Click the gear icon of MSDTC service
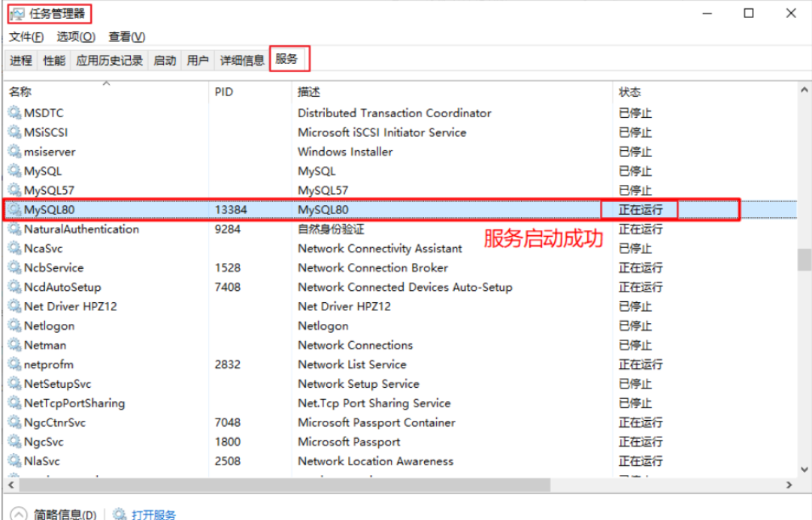812x520 pixels. 14,113
